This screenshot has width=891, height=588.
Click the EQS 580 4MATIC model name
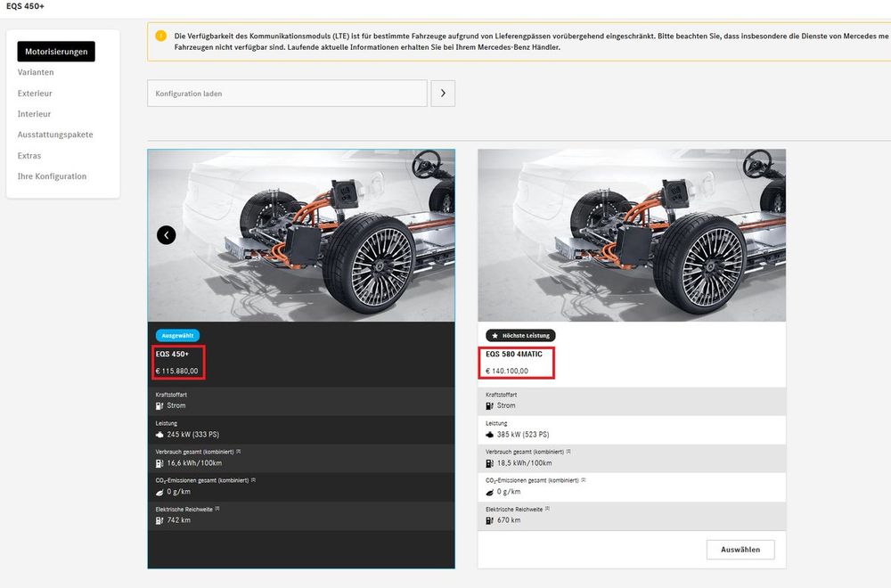point(514,354)
